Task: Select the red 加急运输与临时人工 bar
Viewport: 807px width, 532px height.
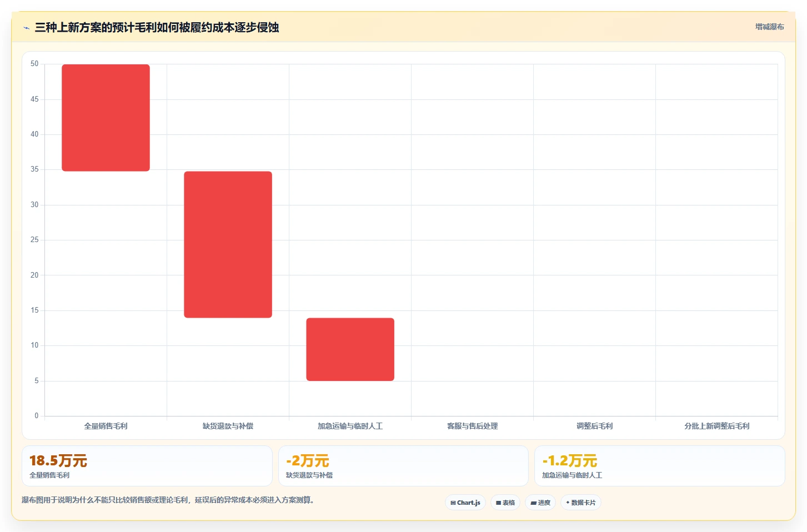Action: coord(350,349)
